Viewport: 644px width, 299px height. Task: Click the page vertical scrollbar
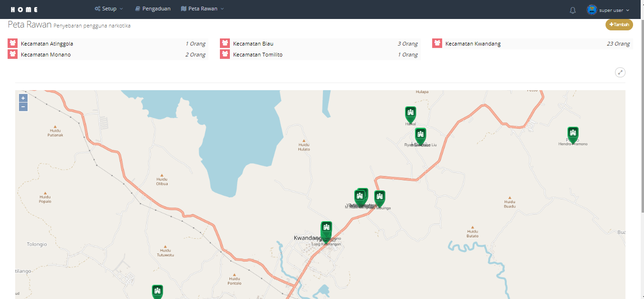point(642,142)
